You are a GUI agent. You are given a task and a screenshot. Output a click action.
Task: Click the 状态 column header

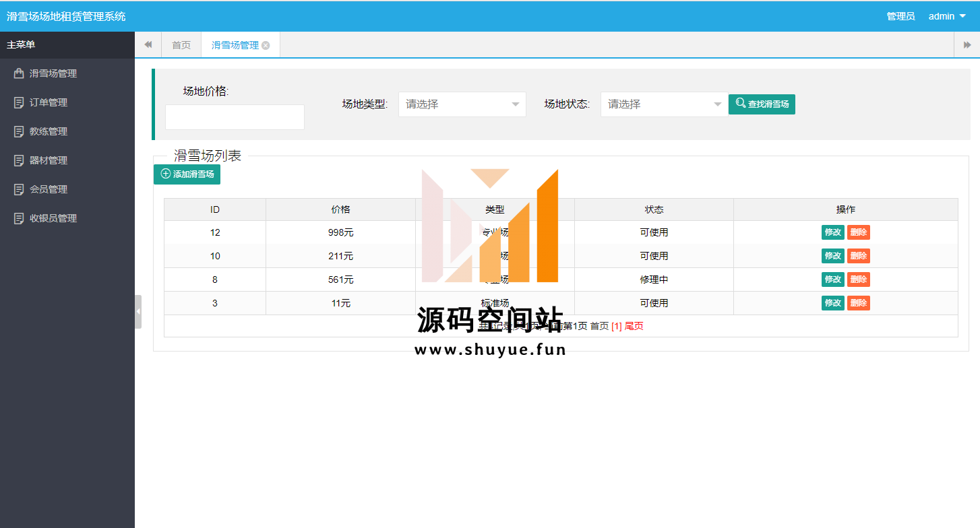click(x=654, y=209)
